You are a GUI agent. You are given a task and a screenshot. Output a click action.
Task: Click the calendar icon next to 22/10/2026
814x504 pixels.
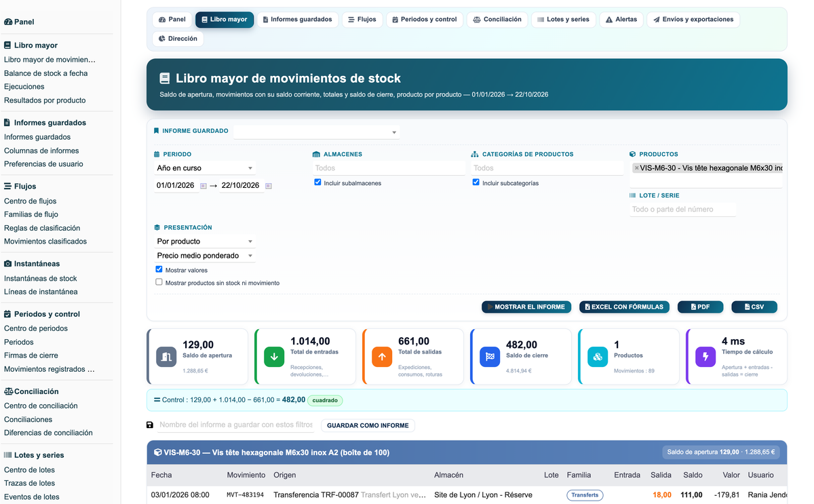269,186
